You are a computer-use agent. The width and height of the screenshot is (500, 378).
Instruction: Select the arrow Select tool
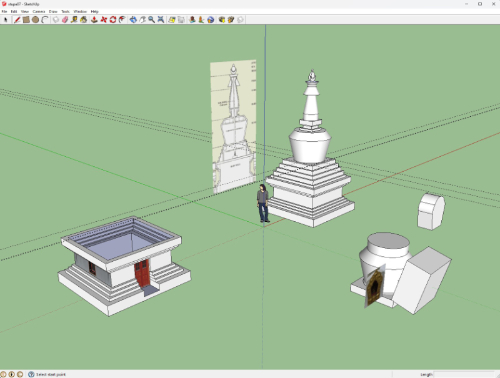5,20
